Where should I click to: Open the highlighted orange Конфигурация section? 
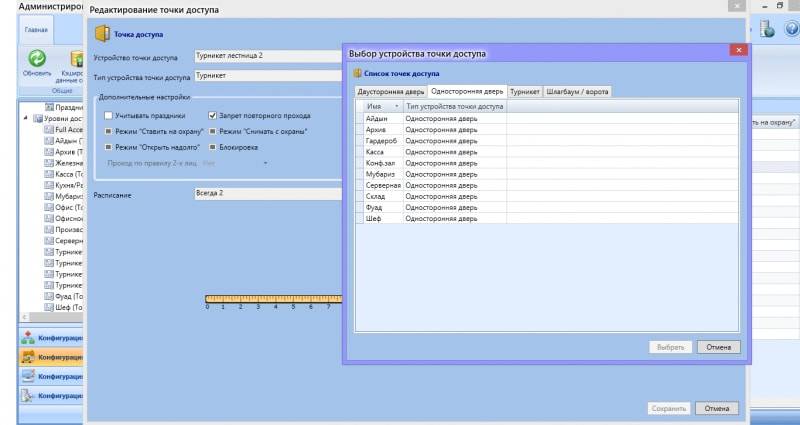[51, 357]
